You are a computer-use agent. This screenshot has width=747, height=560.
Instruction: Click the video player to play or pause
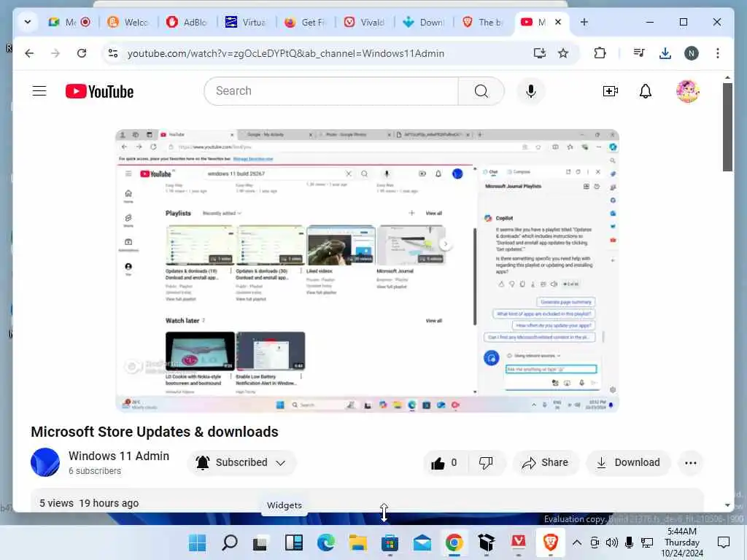click(368, 271)
